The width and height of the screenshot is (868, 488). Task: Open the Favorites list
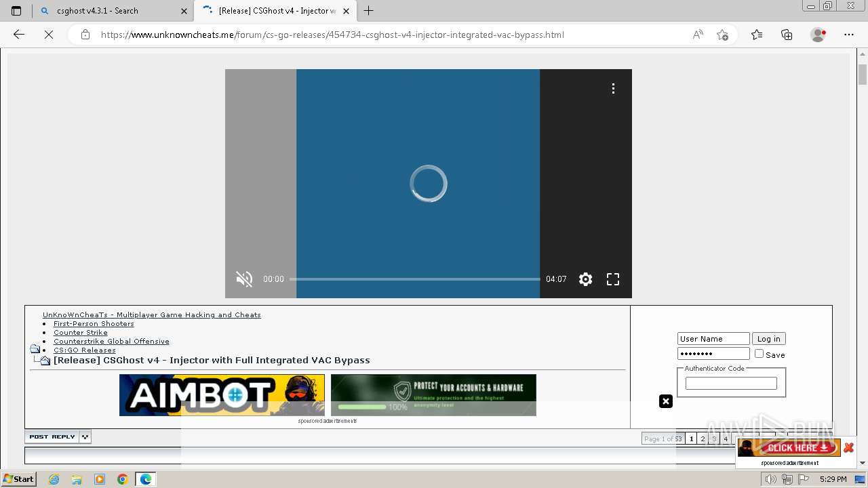tap(757, 35)
